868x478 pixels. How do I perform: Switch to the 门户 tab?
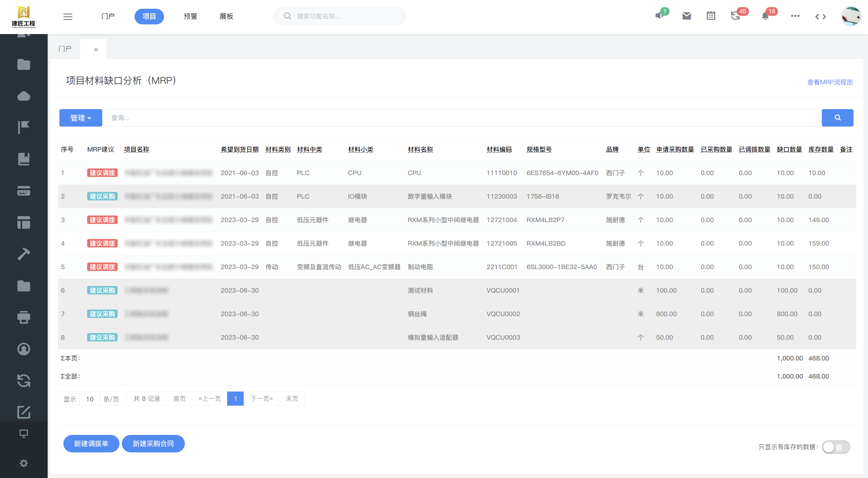pyautogui.click(x=65, y=49)
